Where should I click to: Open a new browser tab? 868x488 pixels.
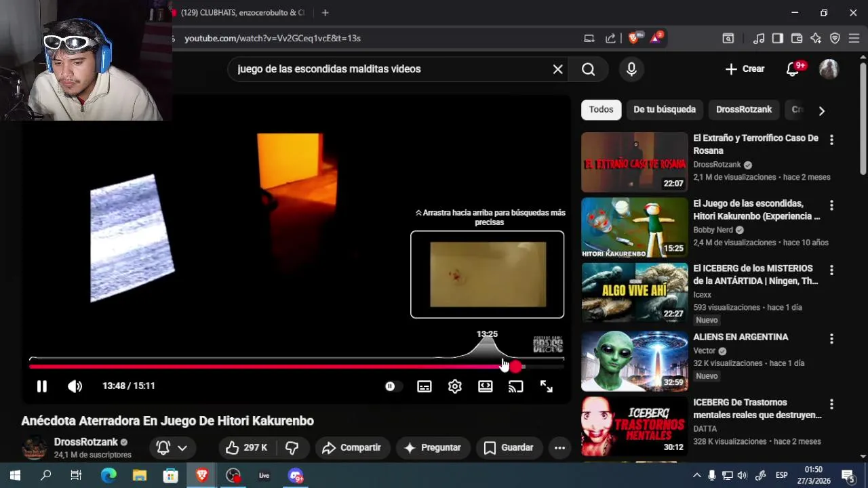[325, 13]
